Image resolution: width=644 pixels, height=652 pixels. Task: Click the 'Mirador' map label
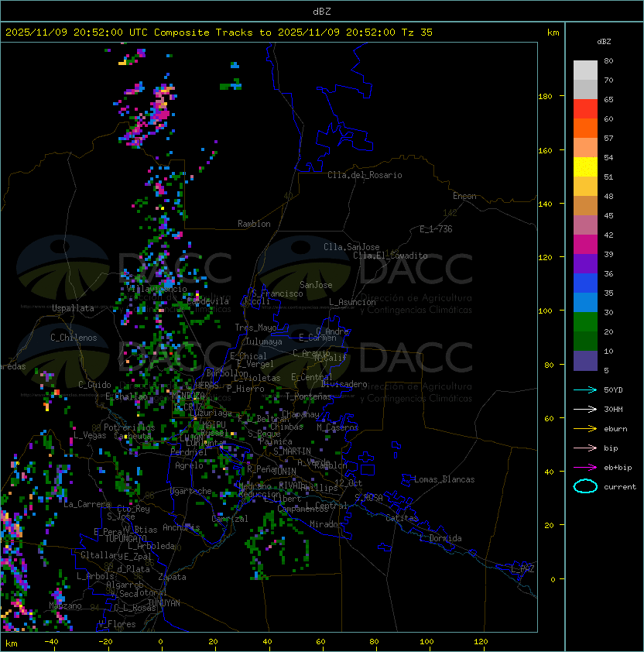coord(327,524)
